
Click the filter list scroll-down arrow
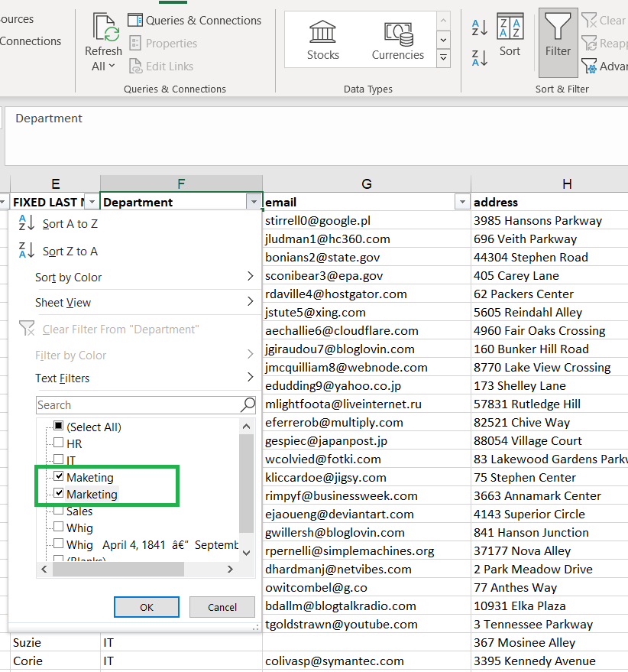pos(246,553)
